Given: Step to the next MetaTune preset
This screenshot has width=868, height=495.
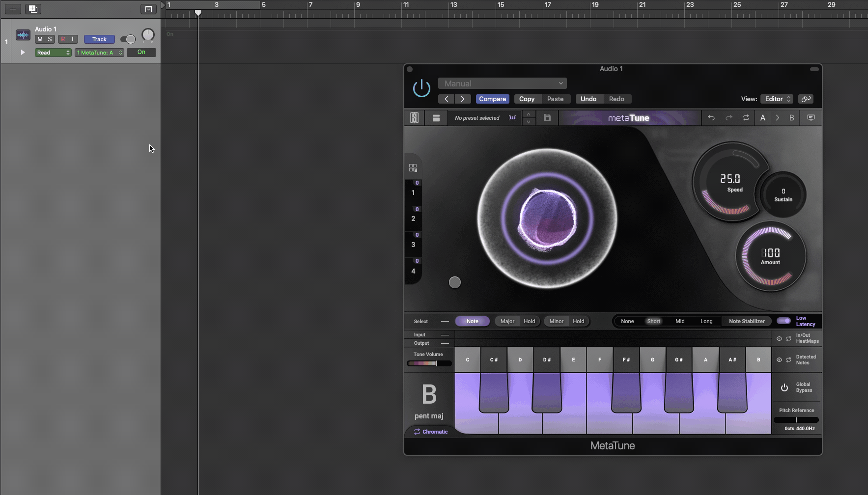Looking at the screenshot, I should point(529,121).
